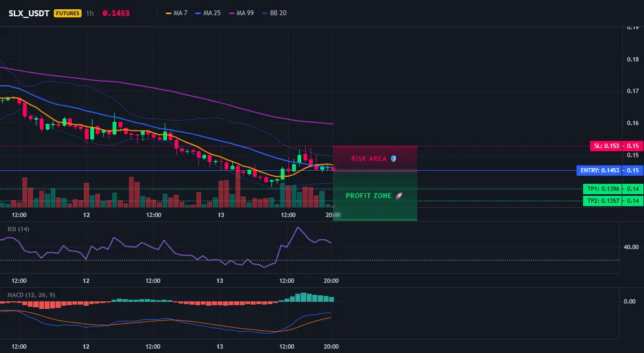Click the rocket icon in PROFIT ZONE
The height and width of the screenshot is (353, 644).
(x=399, y=196)
